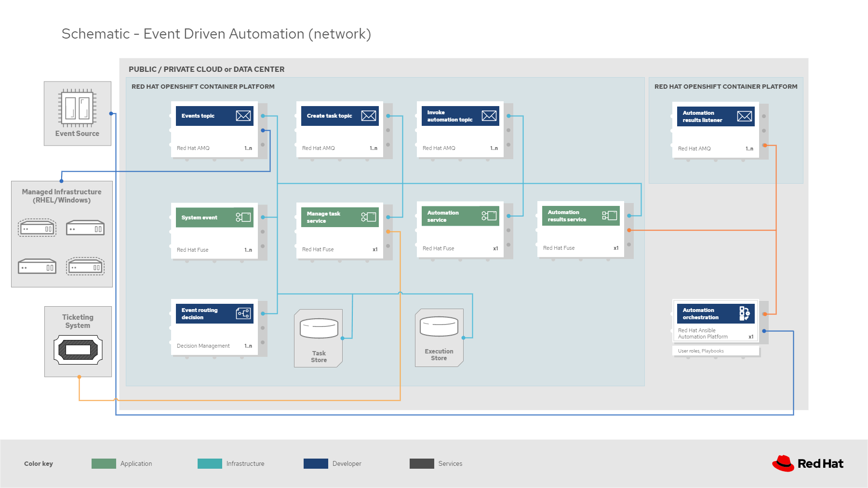Click the Managed Infrastructure box title
Screen dimensions: 868x488
(x=62, y=196)
